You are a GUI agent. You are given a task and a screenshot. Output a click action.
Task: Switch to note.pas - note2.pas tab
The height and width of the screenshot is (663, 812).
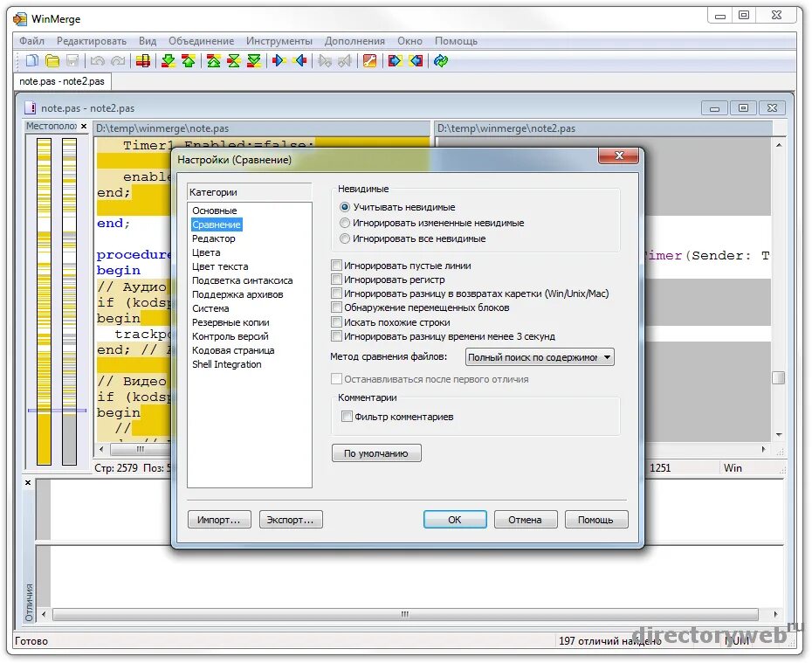[x=62, y=81]
